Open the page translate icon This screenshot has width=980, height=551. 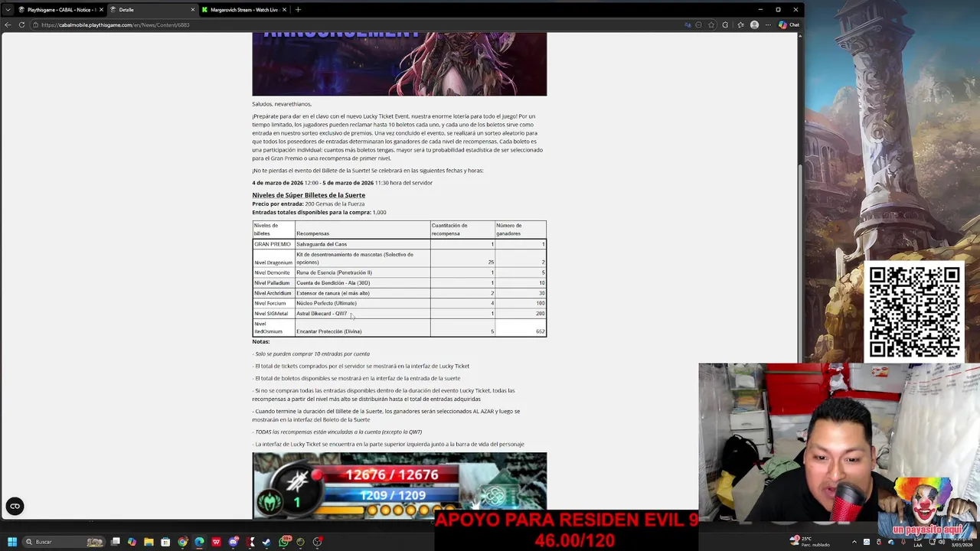[x=688, y=24]
